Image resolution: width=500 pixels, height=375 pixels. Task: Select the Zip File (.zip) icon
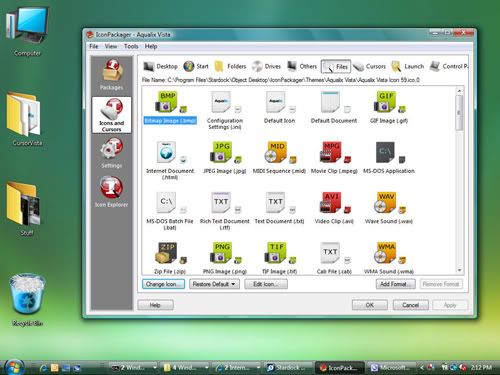(x=170, y=258)
